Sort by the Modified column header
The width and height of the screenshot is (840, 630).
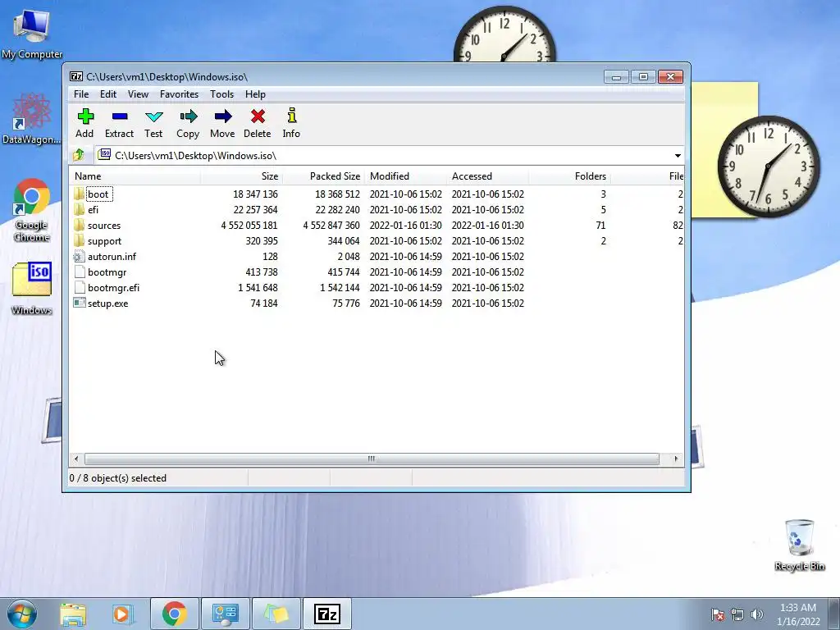[x=405, y=176]
